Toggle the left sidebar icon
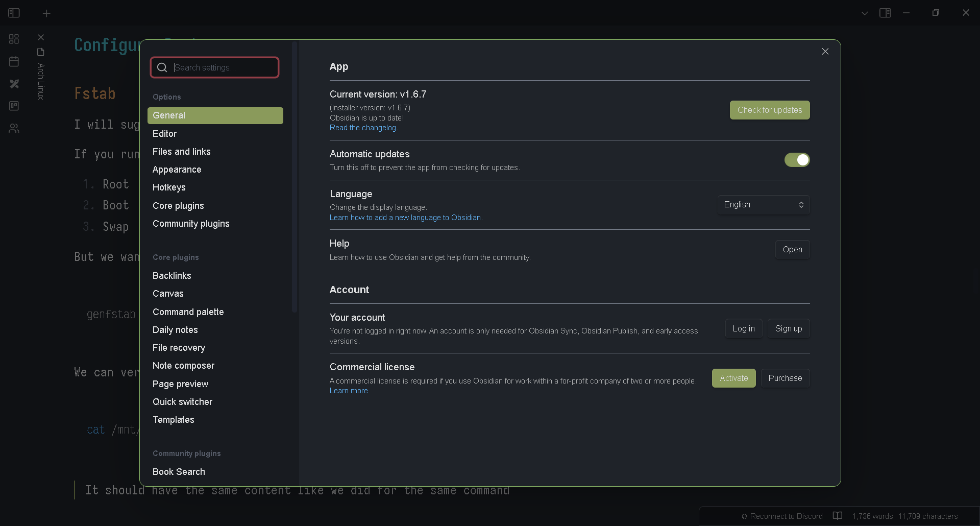980x526 pixels. (x=14, y=13)
